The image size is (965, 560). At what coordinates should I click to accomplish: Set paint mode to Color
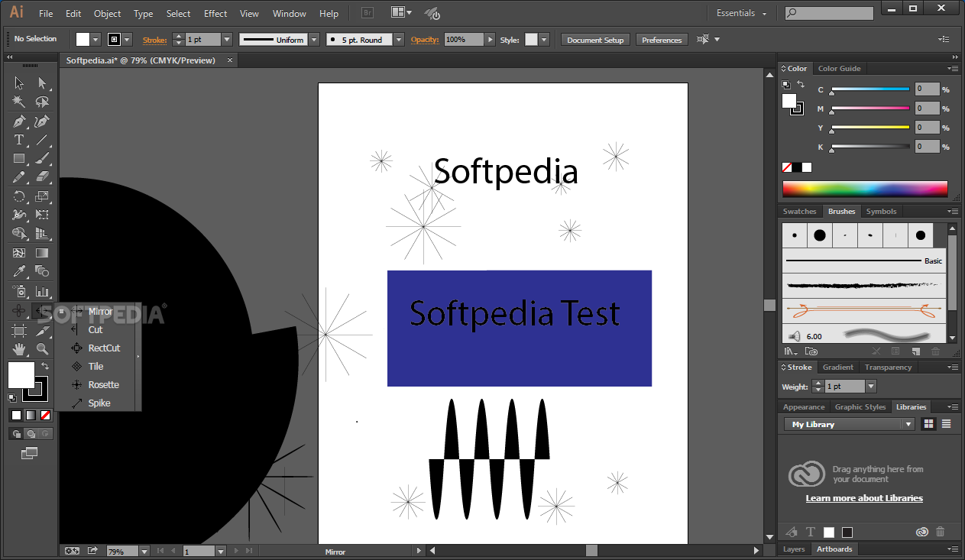click(x=16, y=416)
